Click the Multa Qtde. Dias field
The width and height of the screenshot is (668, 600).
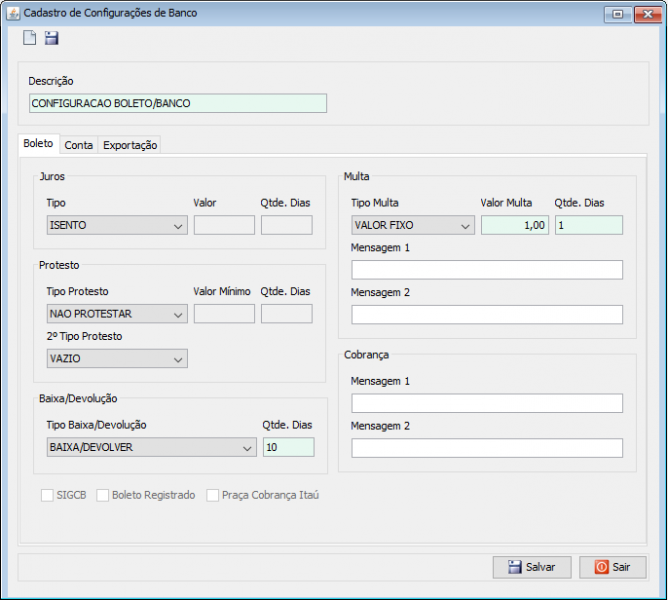point(589,225)
